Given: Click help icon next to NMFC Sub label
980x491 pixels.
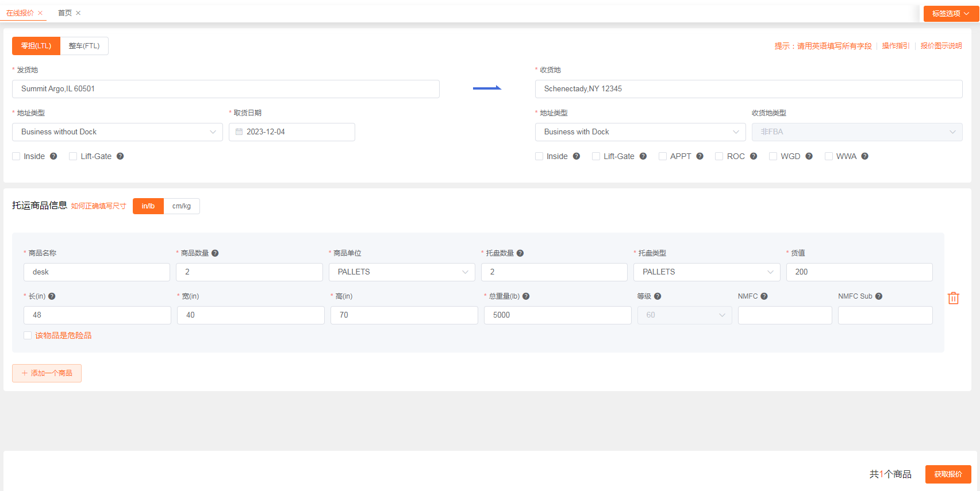Looking at the screenshot, I should 878,296.
